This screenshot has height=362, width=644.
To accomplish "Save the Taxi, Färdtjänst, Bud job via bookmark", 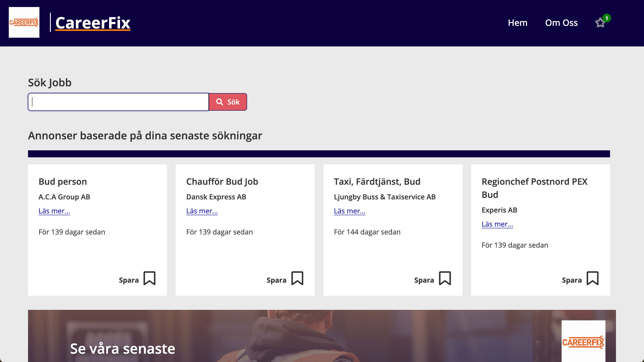I will (444, 279).
